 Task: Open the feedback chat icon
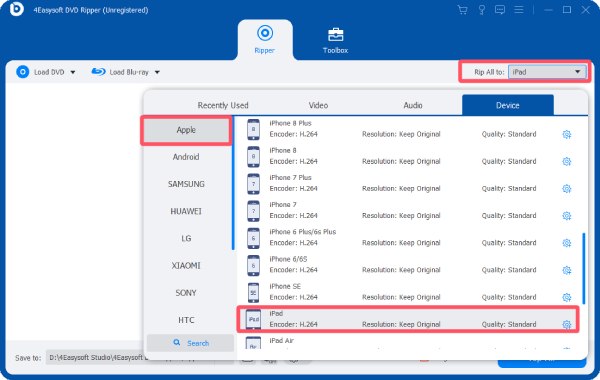tap(500, 10)
